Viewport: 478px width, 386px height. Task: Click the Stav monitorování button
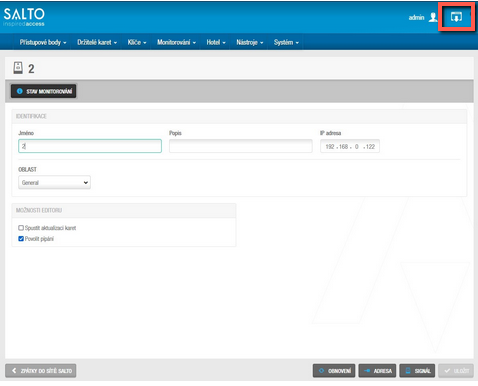click(x=44, y=91)
